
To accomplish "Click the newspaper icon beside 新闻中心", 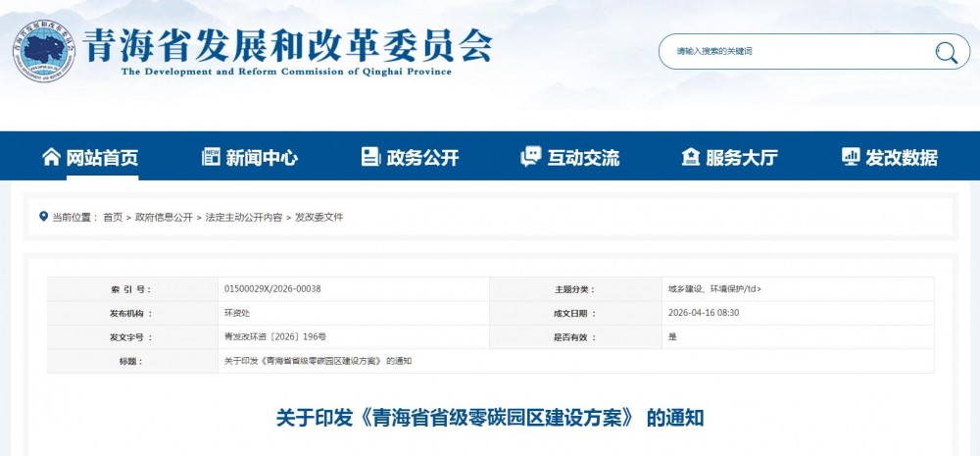I will tap(211, 157).
